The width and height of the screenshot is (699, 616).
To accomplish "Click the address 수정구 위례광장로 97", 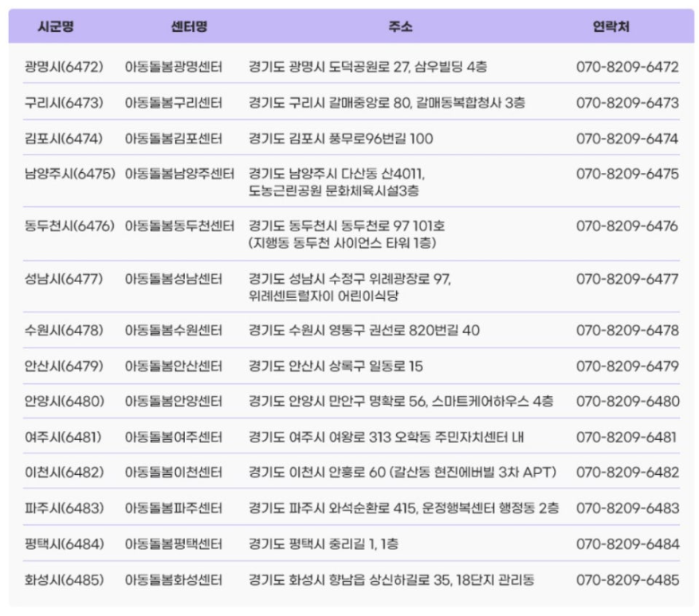I will point(389,279).
